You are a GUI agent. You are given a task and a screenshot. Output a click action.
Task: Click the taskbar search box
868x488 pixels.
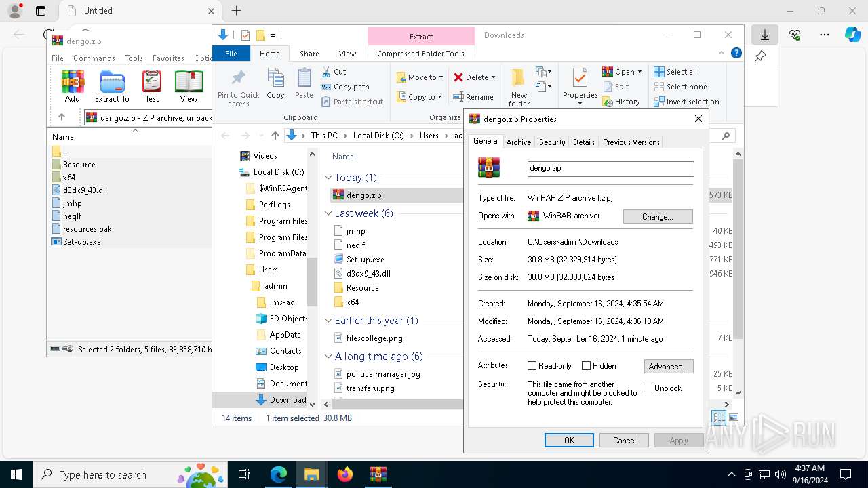coord(130,474)
